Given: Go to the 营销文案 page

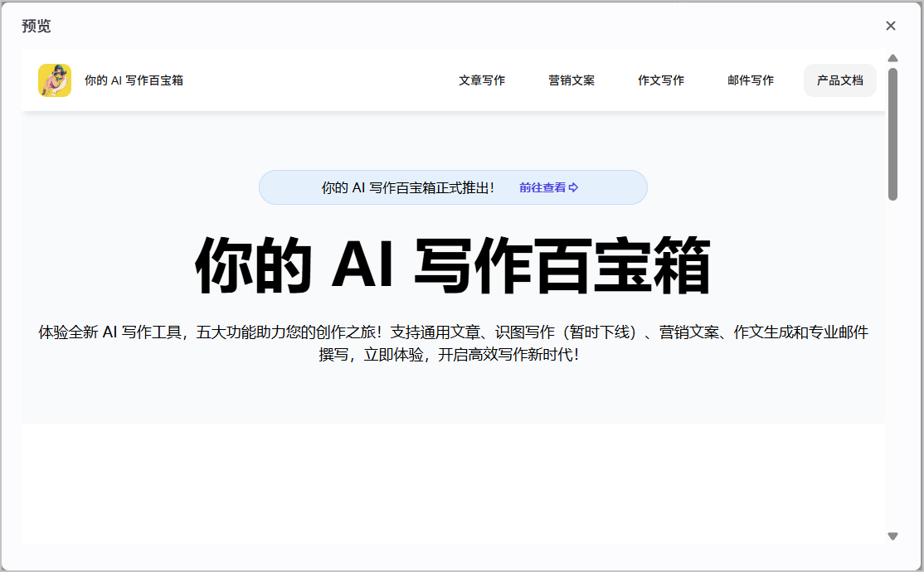Looking at the screenshot, I should tap(571, 80).
